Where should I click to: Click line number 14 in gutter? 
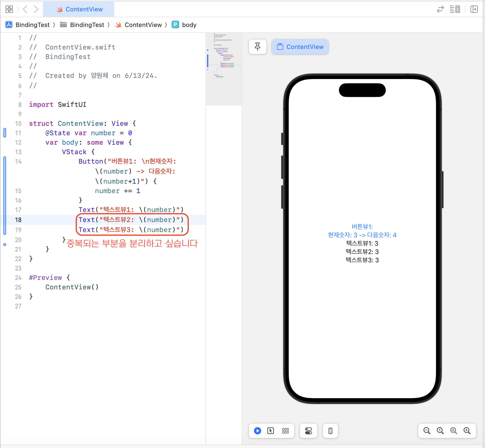[x=18, y=161]
